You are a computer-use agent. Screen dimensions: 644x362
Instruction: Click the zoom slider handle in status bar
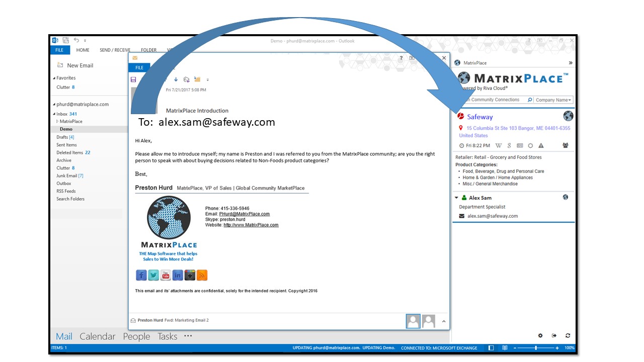[x=536, y=348]
